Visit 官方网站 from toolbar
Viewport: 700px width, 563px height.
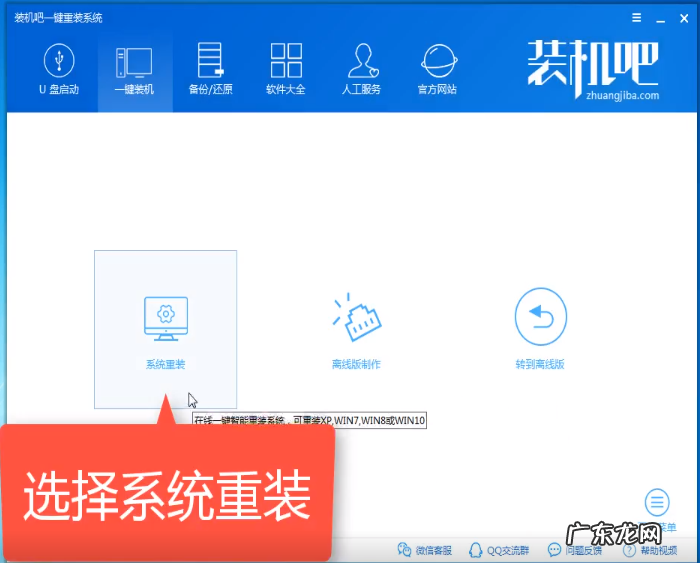tap(438, 69)
